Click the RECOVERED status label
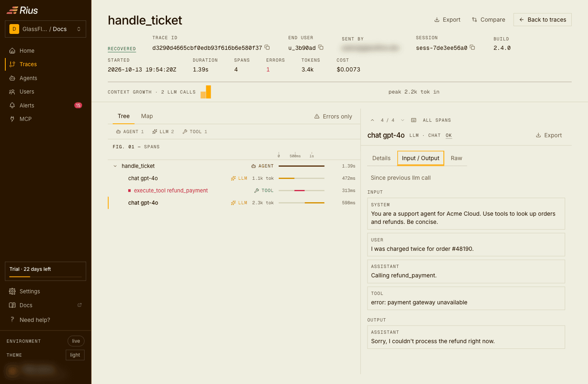This screenshot has width=588, height=384. click(122, 49)
